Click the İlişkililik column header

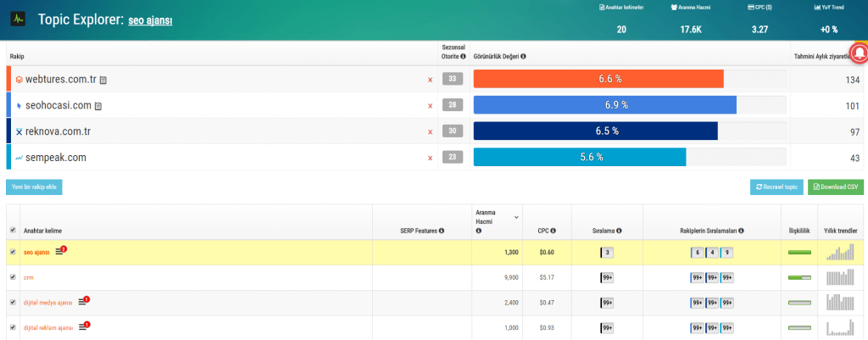[798, 231]
